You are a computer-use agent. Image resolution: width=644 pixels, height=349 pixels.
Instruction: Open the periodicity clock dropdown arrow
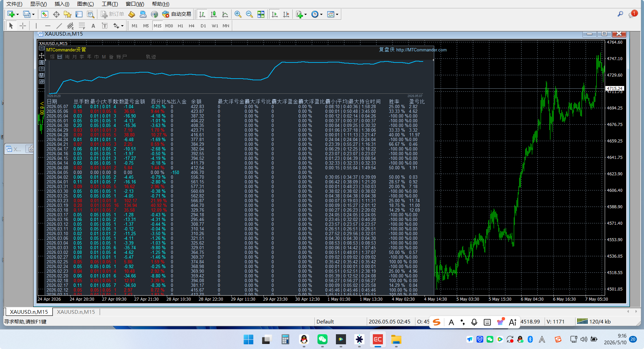[321, 14]
